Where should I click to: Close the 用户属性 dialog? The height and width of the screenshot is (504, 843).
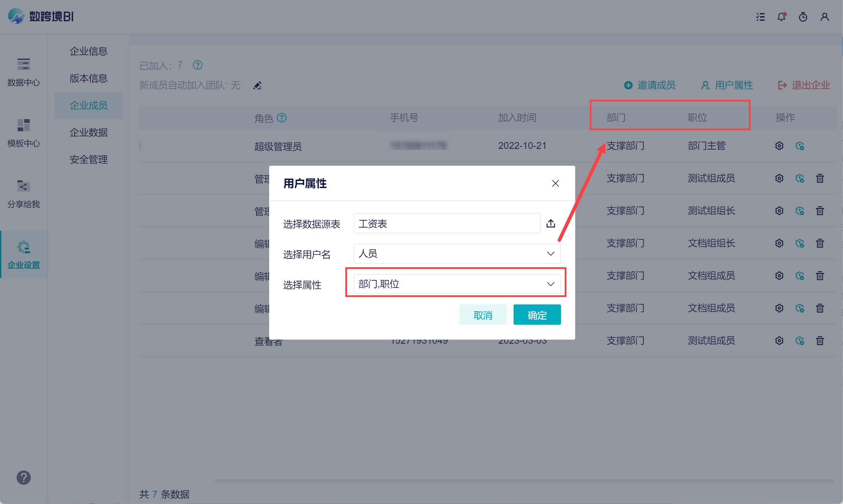(555, 183)
